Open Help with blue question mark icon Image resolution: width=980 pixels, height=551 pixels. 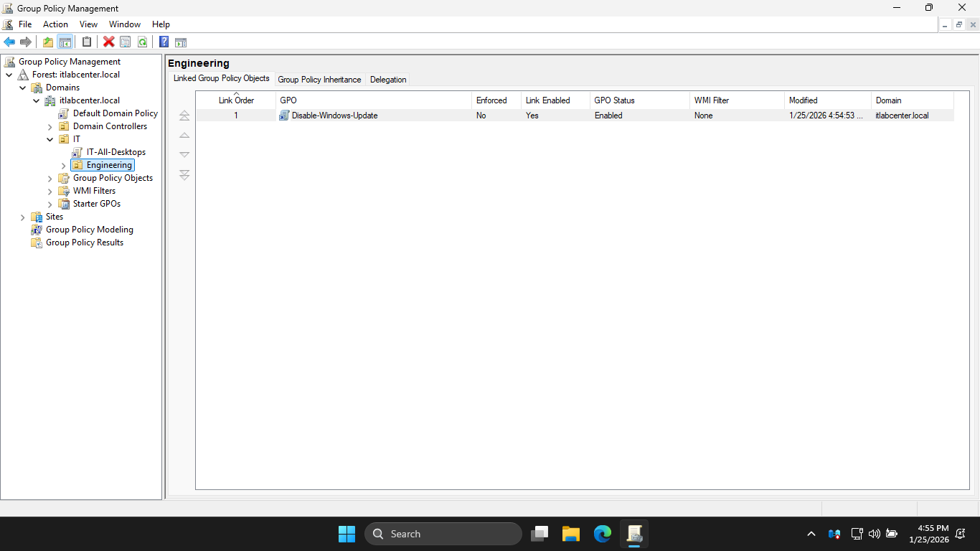coord(164,42)
